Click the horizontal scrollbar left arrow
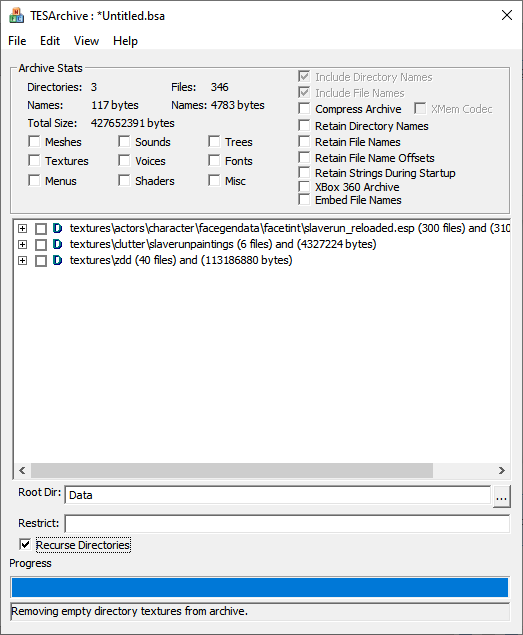The width and height of the screenshot is (523, 635). (22, 470)
